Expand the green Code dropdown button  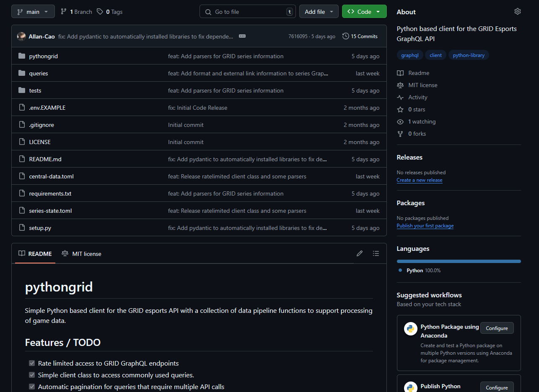[x=364, y=12]
